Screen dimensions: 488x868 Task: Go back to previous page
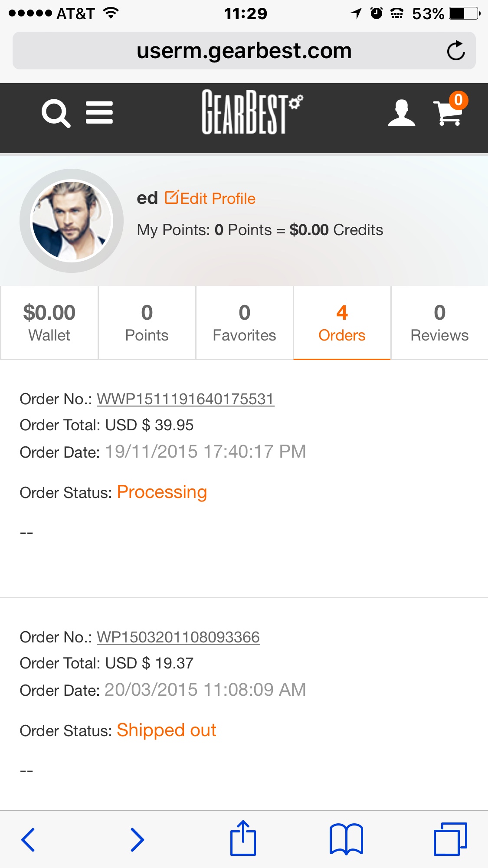pyautogui.click(x=28, y=839)
